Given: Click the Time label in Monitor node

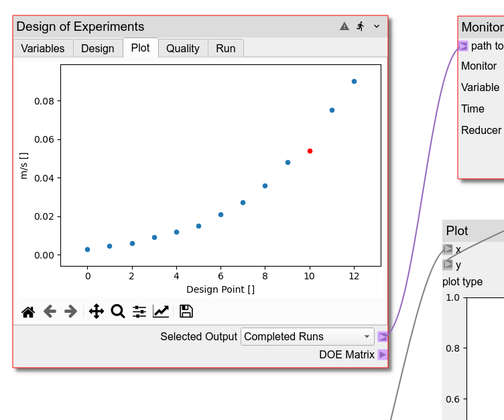Looking at the screenshot, I should 472,109.
